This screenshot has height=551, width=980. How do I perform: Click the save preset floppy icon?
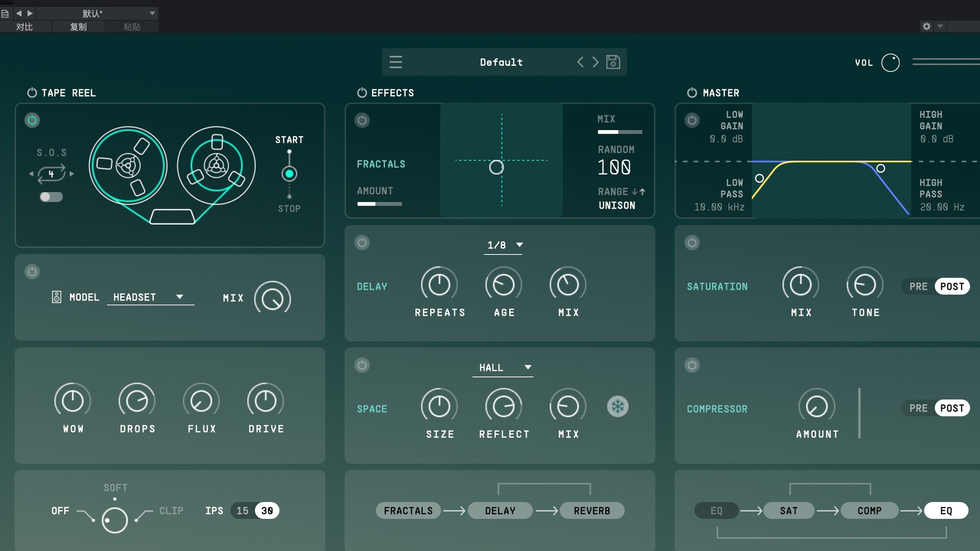coord(613,62)
